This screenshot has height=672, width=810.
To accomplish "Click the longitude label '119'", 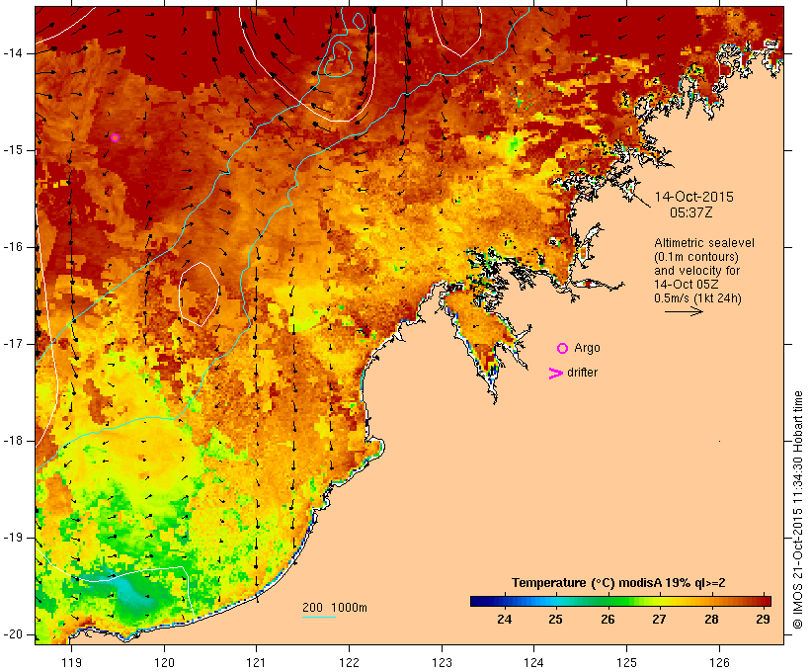I will (71, 663).
